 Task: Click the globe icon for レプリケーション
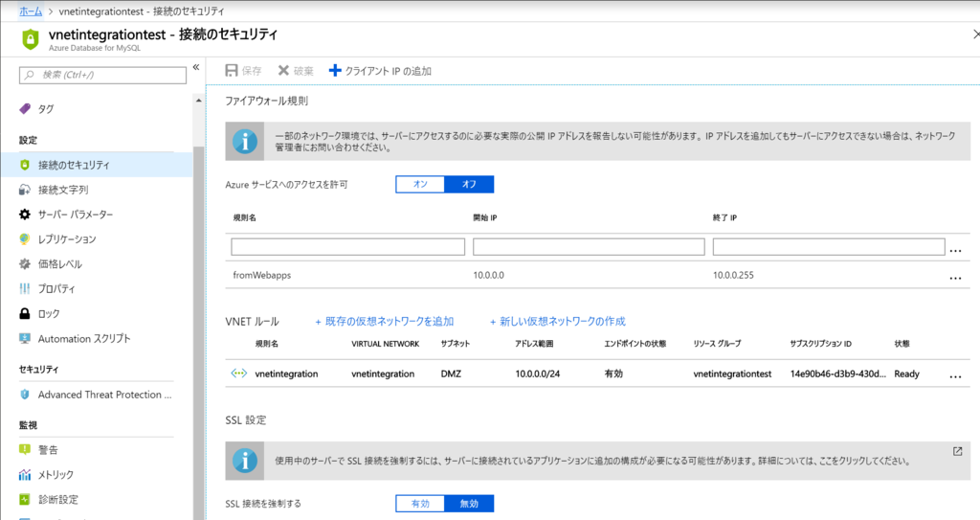coord(25,239)
